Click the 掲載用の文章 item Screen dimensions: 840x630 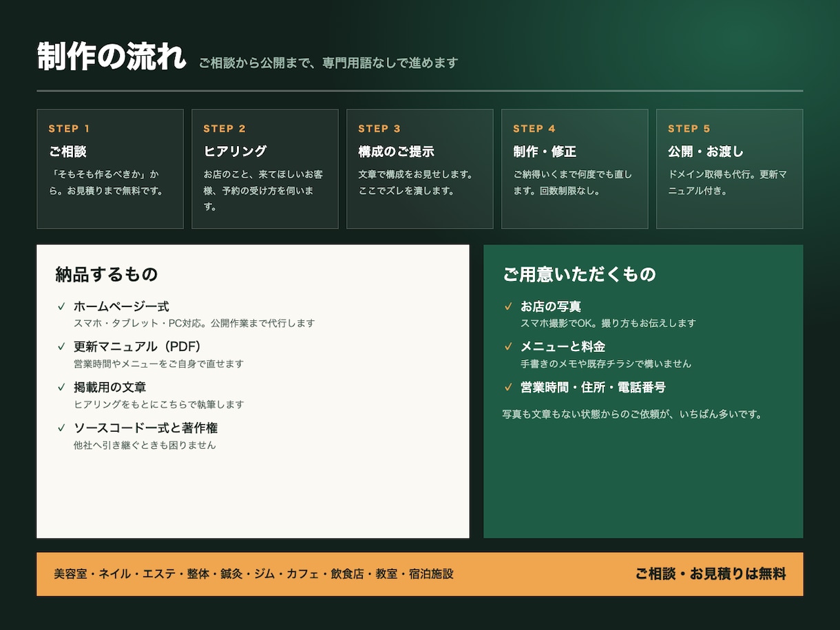click(x=110, y=388)
